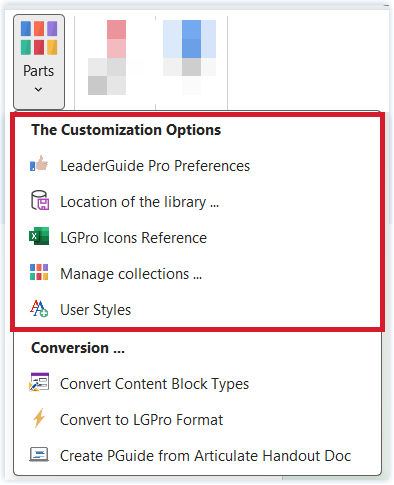Open LeaderGuide Pro Preferences
Image resolution: width=394 pixels, height=485 pixels.
coord(197,166)
